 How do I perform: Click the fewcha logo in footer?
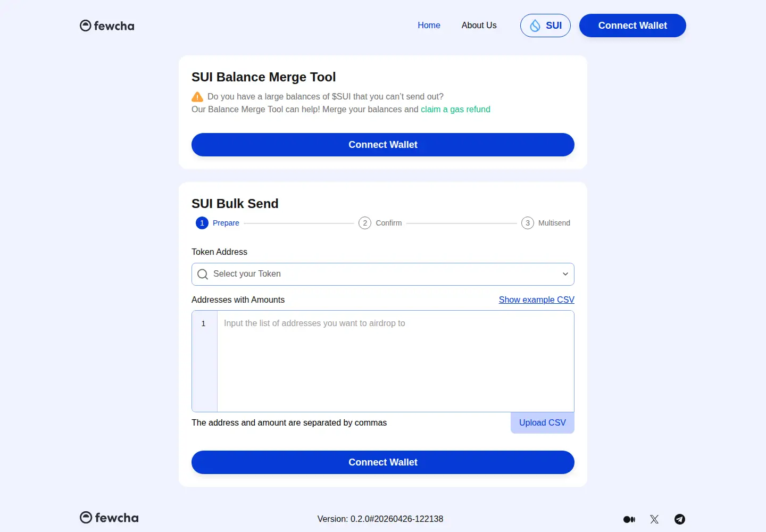point(109,518)
